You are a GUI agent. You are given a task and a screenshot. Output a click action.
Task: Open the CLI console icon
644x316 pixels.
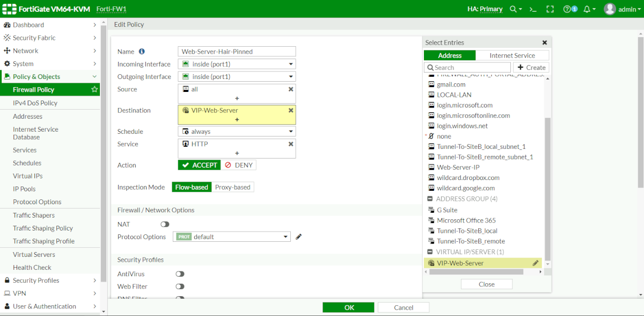[533, 9]
